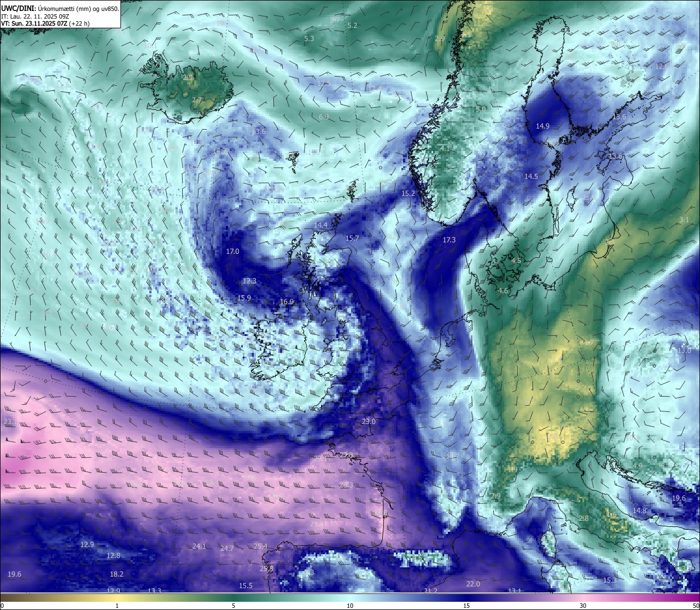Click the map value "14.9"
This screenshot has height=610, width=700.
click(x=542, y=126)
